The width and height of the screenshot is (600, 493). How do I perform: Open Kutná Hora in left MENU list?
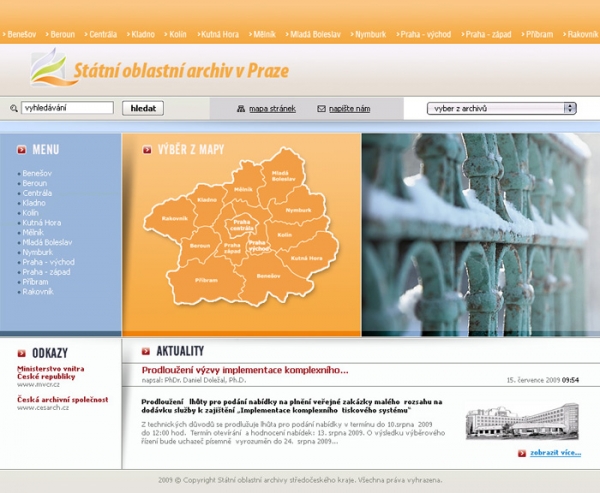[42, 223]
